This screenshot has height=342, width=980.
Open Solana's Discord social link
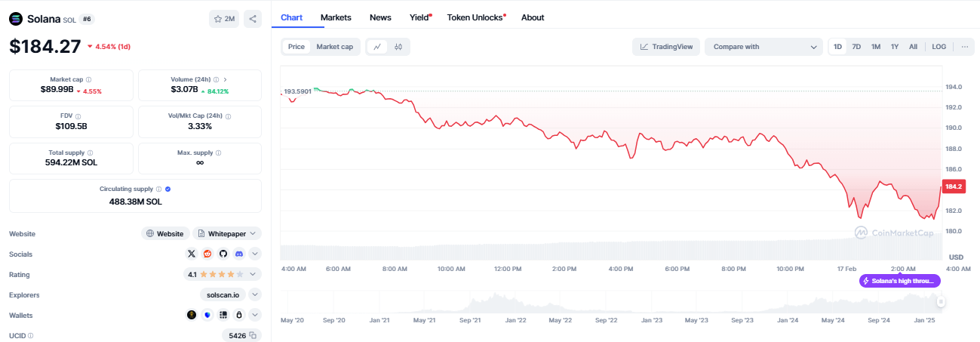[x=239, y=254]
